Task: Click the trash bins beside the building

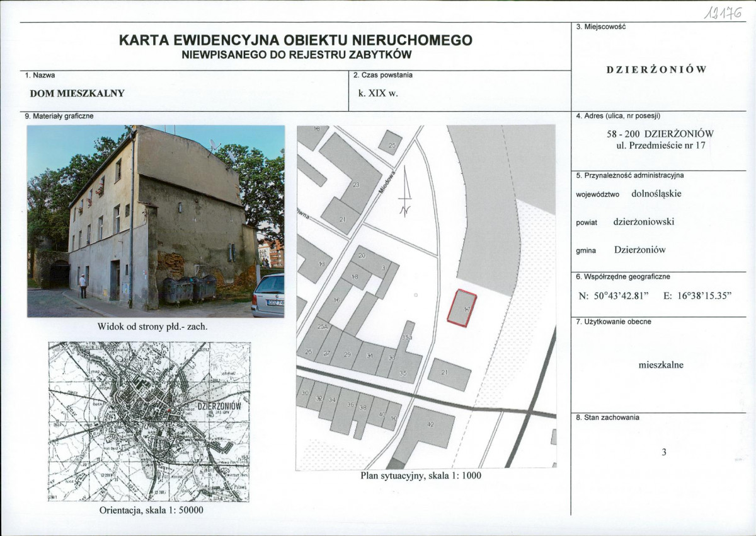Action: (188, 288)
